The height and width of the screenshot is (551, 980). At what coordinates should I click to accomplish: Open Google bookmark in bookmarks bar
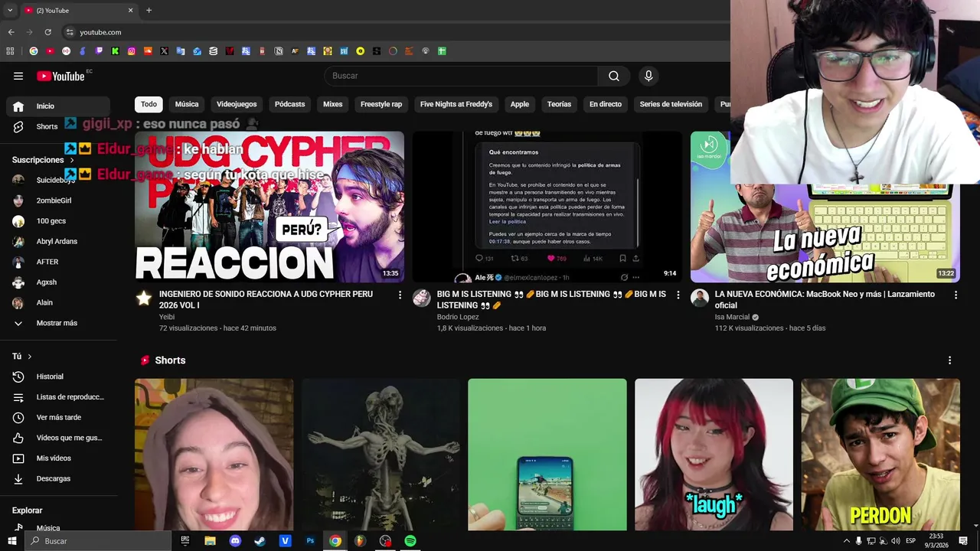point(34,51)
